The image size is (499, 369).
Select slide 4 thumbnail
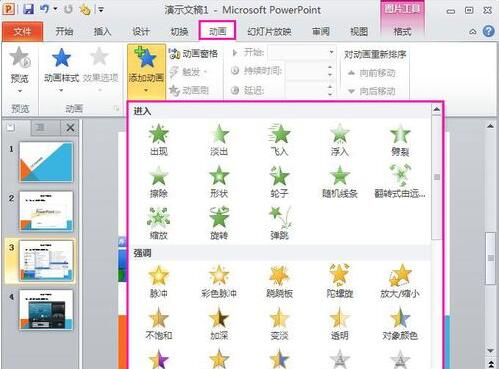coord(46,310)
